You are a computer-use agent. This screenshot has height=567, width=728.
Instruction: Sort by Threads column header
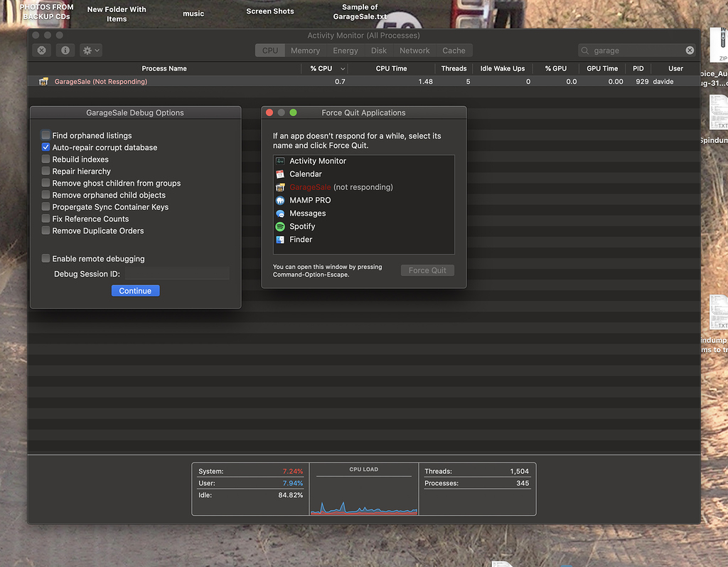click(454, 68)
